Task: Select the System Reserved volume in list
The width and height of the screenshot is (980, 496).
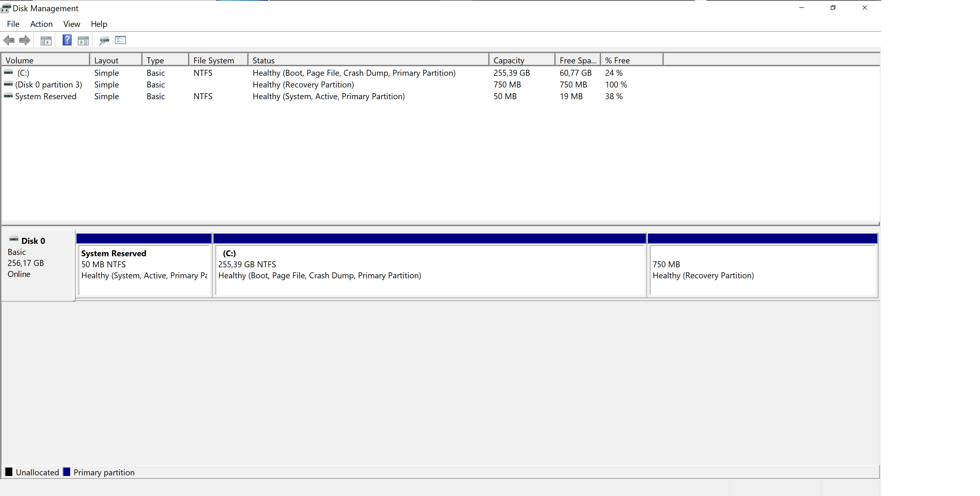Action: (46, 96)
